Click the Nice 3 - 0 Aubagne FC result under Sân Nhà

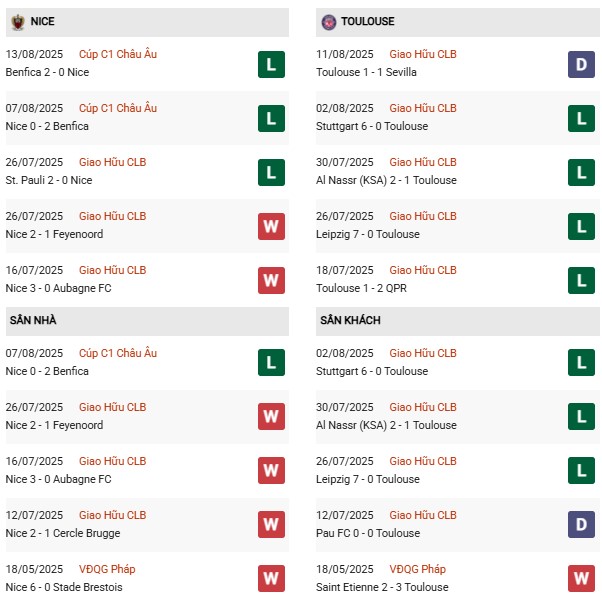click(58, 479)
